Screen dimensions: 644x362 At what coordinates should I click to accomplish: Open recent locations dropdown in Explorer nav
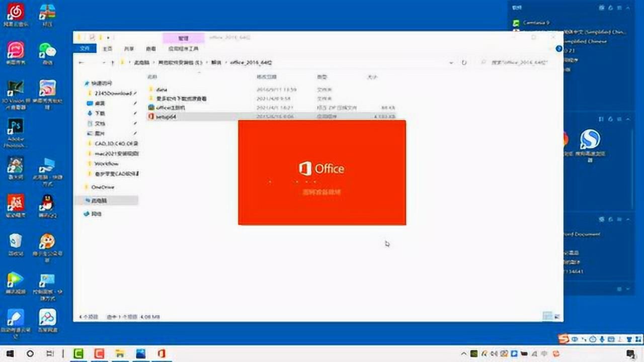coord(104,63)
